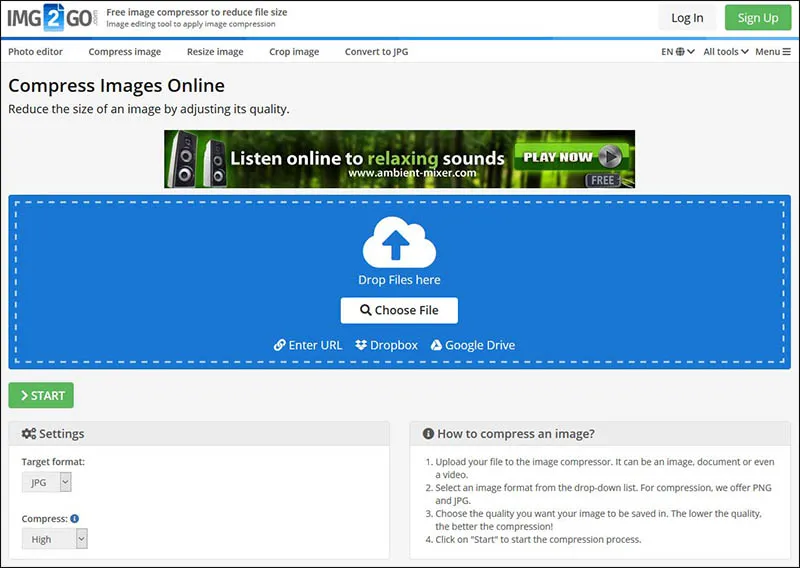This screenshot has height=568, width=800.
Task: Go to Resize image page
Action: [215, 52]
